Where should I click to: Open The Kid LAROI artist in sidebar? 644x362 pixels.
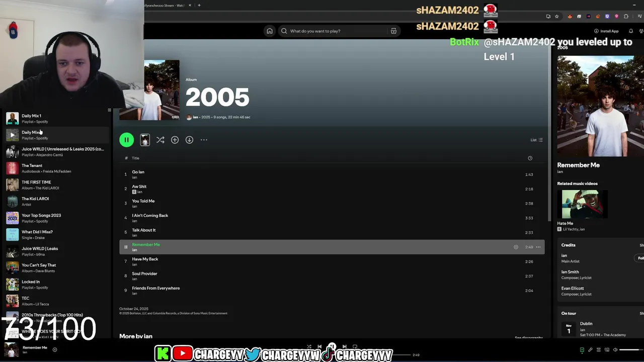(56, 202)
